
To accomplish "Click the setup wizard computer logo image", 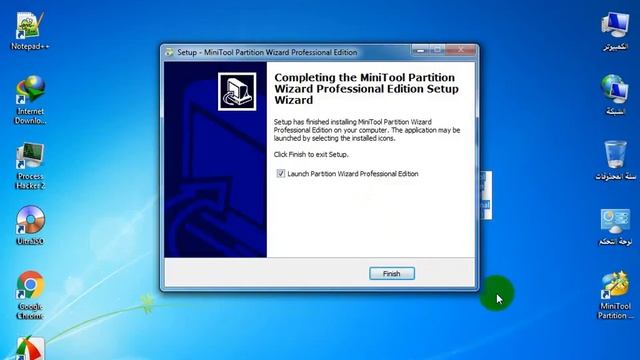I will pos(237,91).
